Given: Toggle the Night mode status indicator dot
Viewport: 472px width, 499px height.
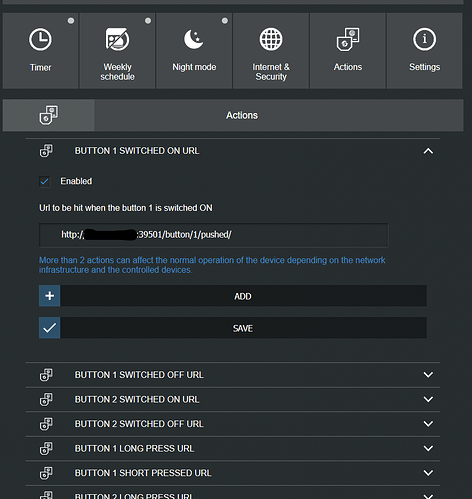Looking at the screenshot, I should pos(225,21).
